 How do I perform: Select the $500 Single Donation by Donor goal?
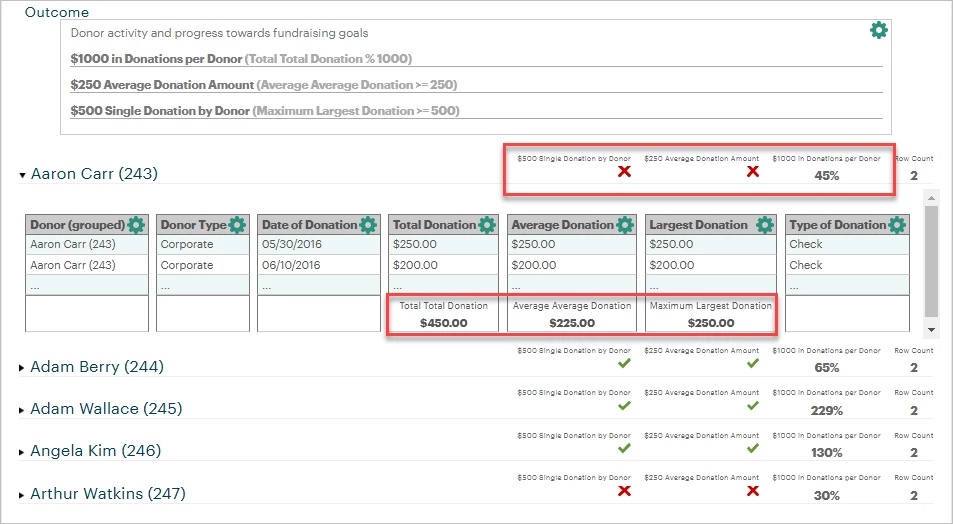pos(476,111)
